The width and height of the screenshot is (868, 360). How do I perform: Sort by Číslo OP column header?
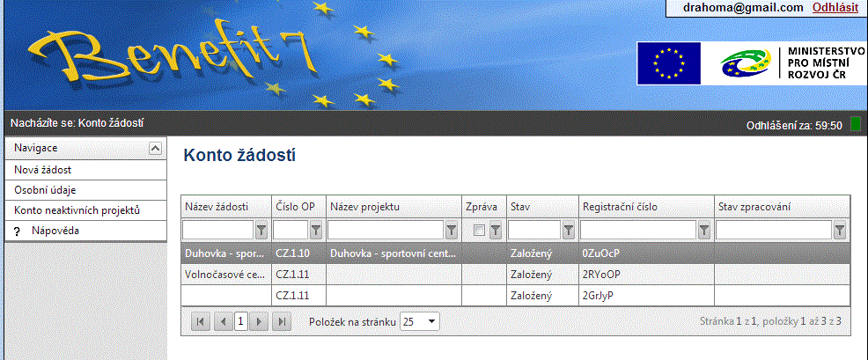tap(295, 207)
